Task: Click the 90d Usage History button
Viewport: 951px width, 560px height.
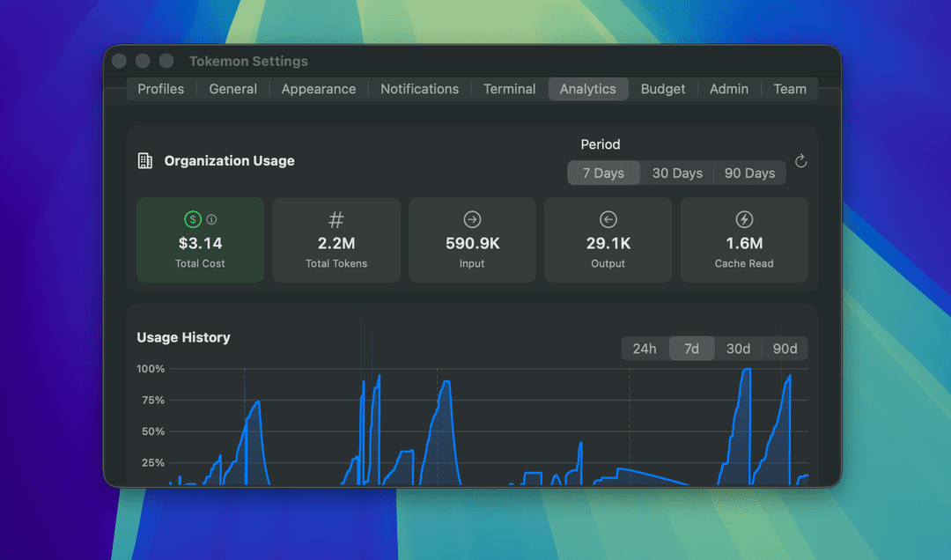Action: pyautogui.click(x=785, y=349)
